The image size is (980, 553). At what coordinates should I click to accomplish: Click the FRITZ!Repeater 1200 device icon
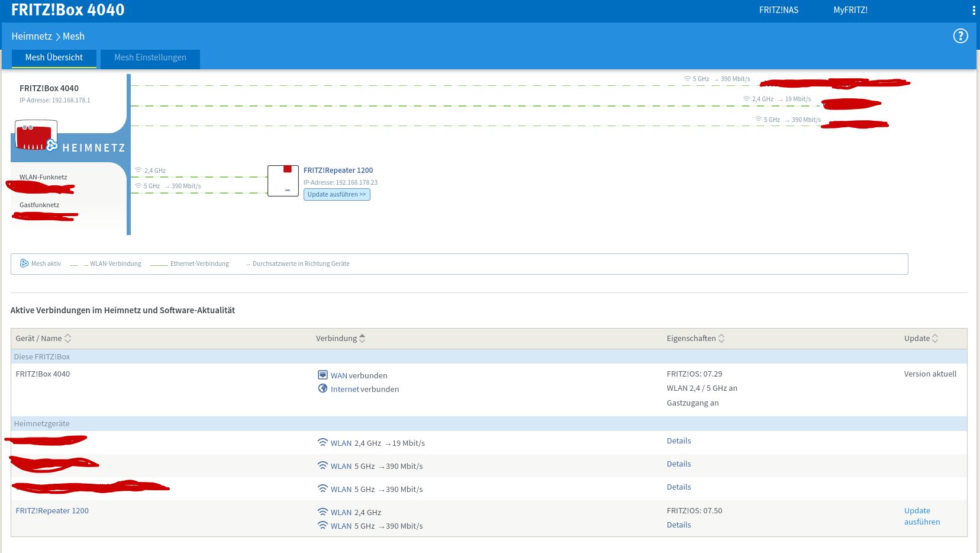click(283, 181)
